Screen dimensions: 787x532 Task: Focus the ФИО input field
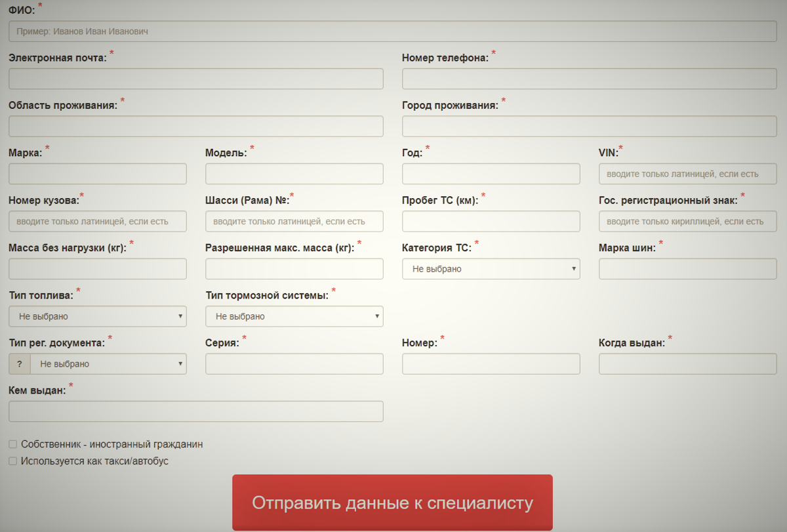pos(393,31)
